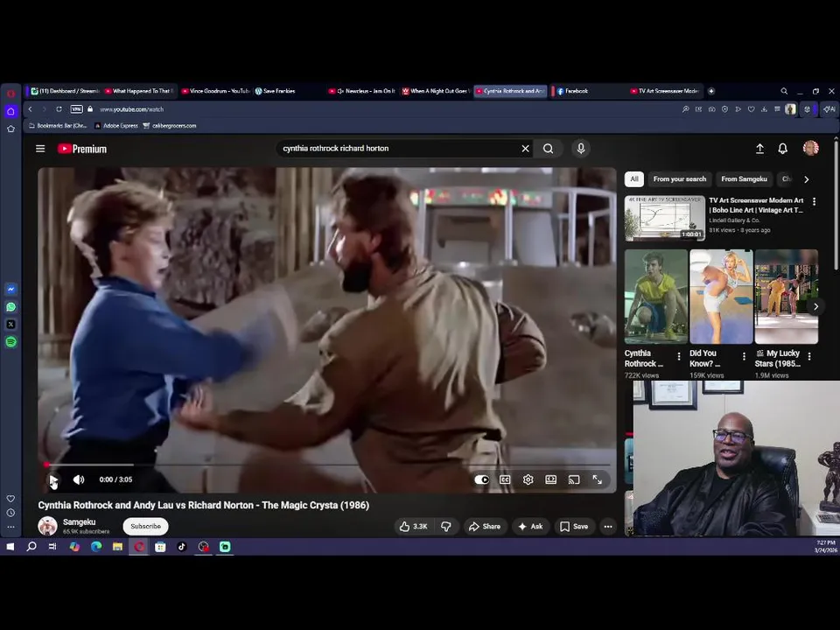Open options for Cynthia Rothrock short
This screenshot has height=630, width=840.
(679, 356)
